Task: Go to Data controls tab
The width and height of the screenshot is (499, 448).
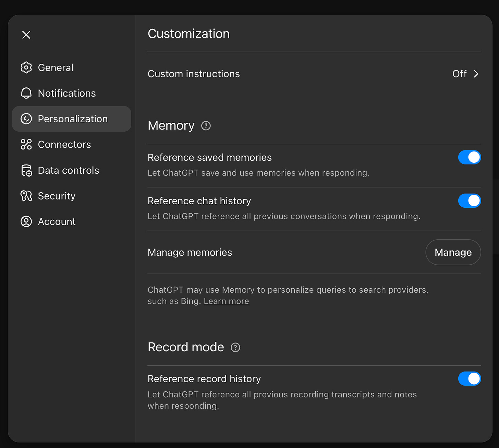Action: 72,170
